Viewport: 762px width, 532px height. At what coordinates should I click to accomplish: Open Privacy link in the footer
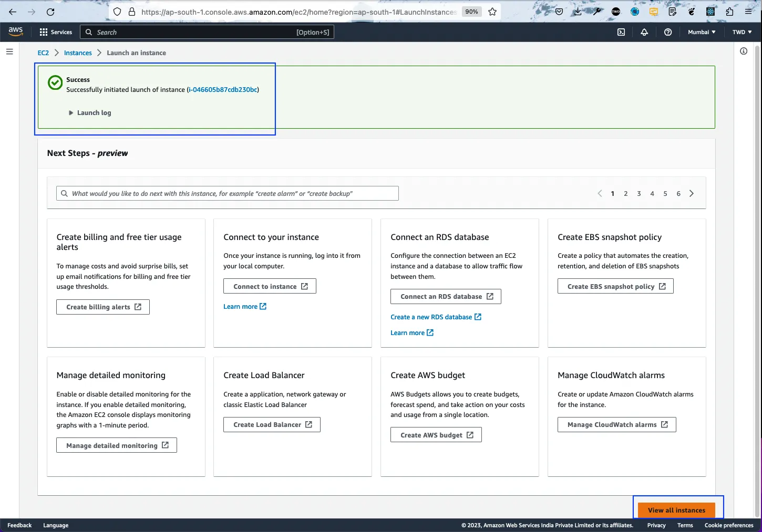click(656, 525)
